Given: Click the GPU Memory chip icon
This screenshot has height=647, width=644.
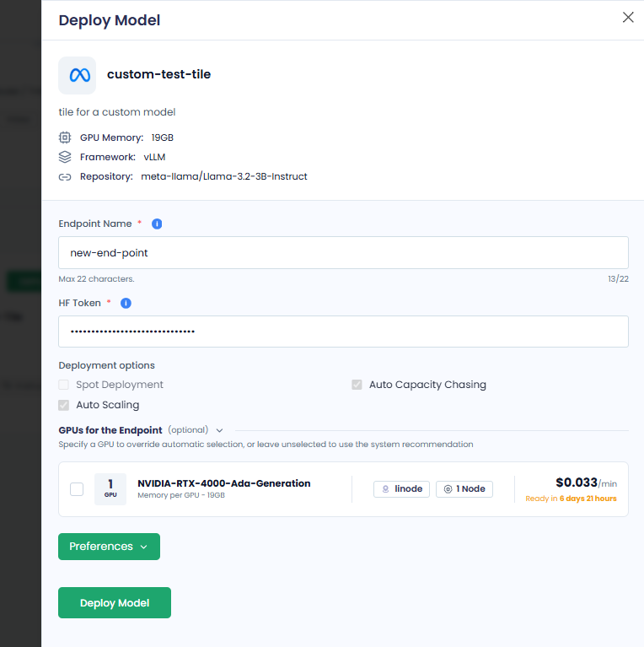Looking at the screenshot, I should pos(65,137).
